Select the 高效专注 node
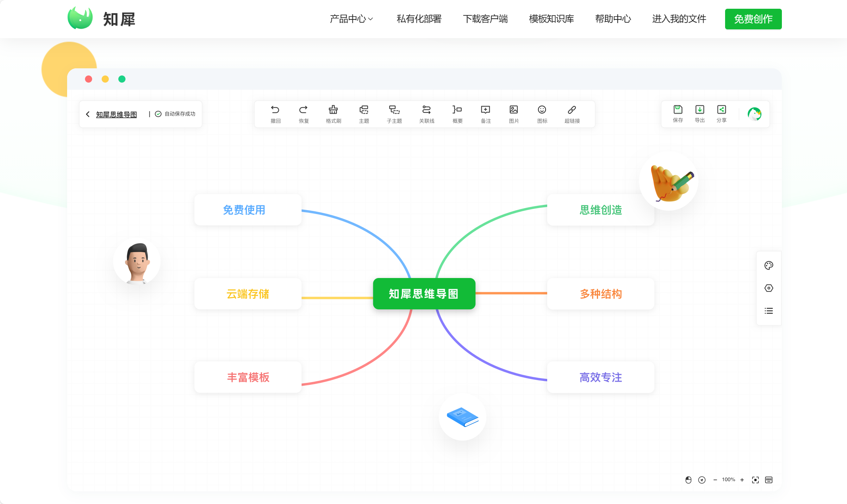The image size is (847, 504). click(600, 377)
